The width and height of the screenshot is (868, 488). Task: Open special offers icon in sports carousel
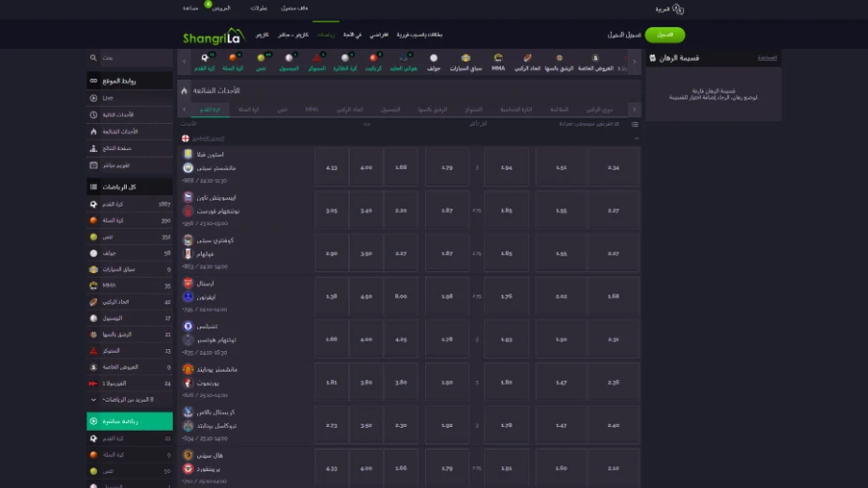[596, 57]
